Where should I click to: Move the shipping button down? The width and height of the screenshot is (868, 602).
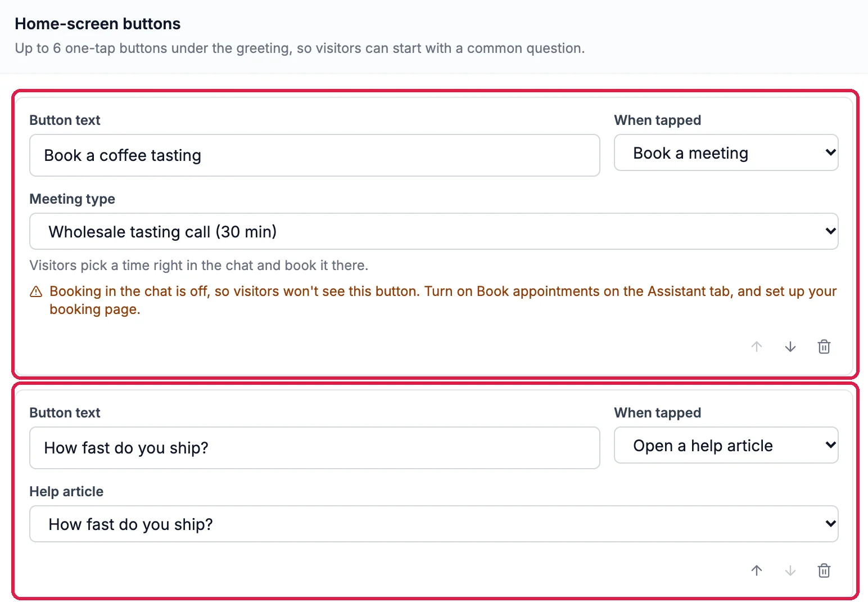[x=790, y=570]
